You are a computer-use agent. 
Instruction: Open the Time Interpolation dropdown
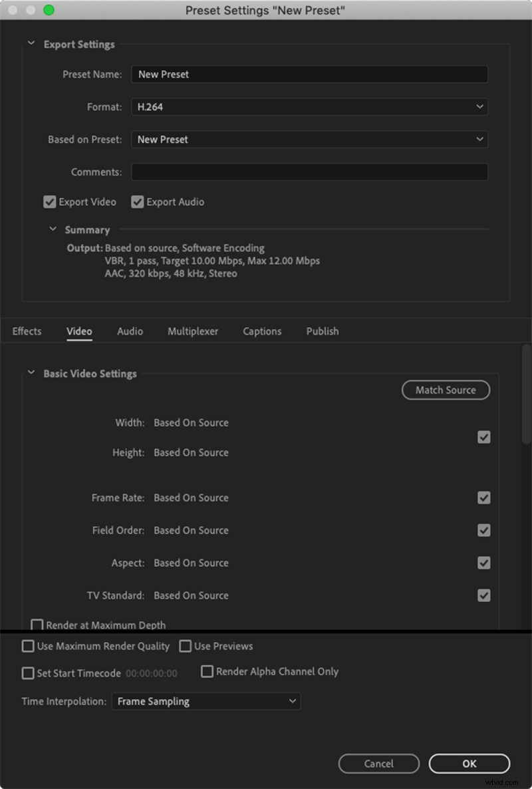point(205,701)
